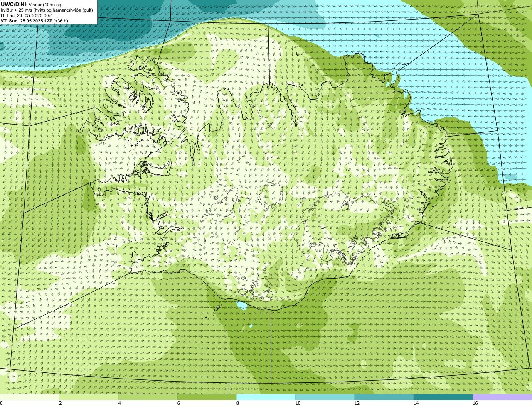The width and height of the screenshot is (532, 406).
Task: Click the 'IT: Lau. 24. 05. 2025 00Z' line
Action: [26, 15]
